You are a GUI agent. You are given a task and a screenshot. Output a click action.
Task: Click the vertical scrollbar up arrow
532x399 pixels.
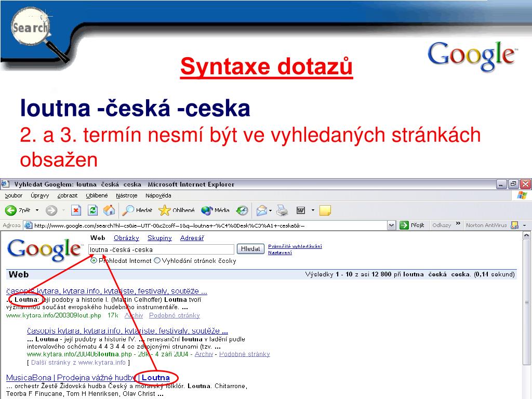click(527, 235)
